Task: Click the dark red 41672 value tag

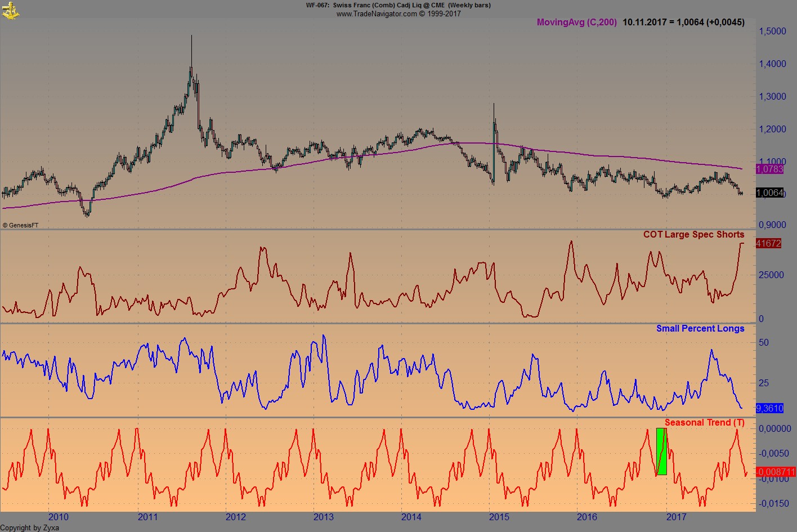Action: [x=768, y=244]
